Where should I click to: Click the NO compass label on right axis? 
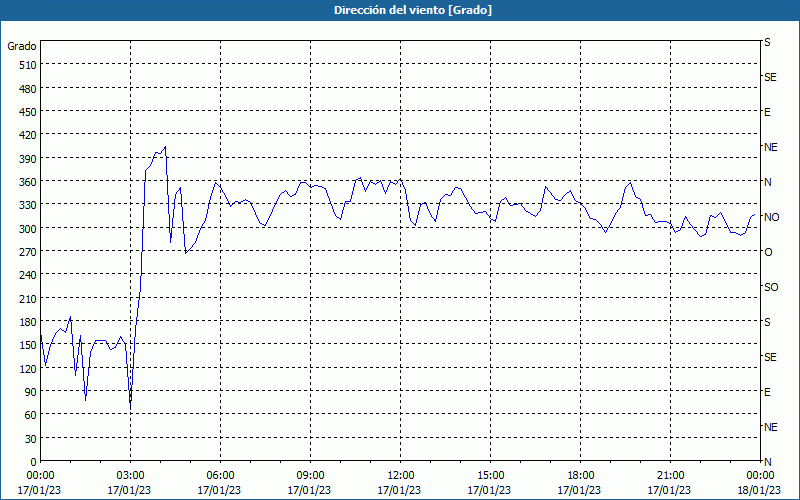tap(771, 217)
